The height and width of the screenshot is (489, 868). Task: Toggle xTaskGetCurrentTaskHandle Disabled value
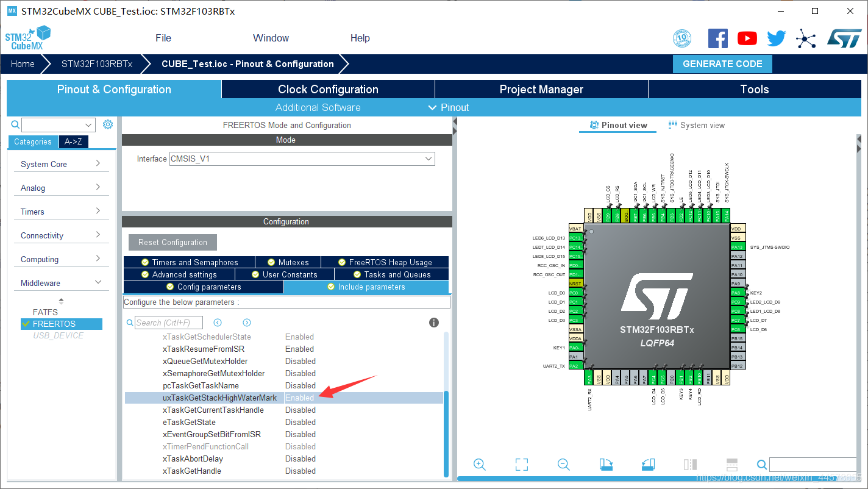click(301, 410)
